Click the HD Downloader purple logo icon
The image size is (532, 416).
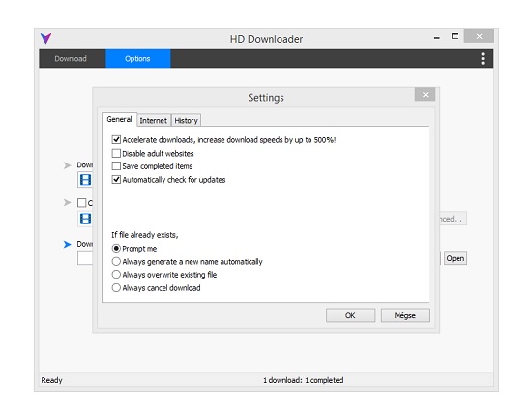45,38
